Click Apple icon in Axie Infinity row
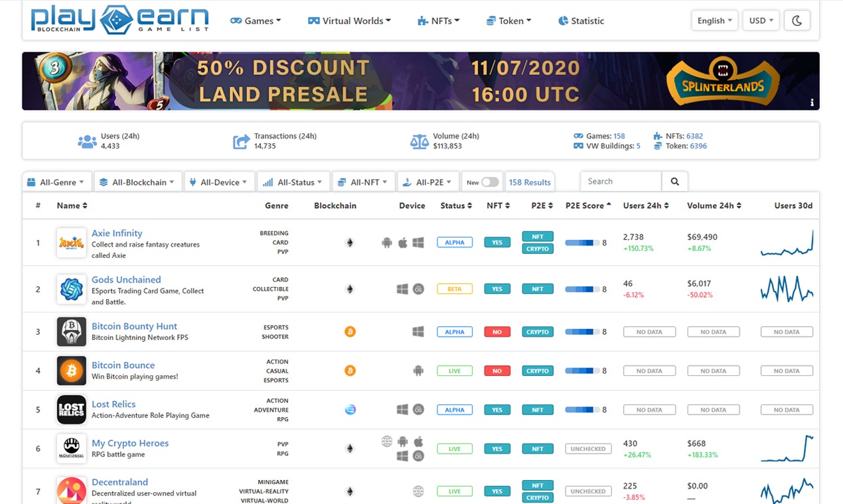The image size is (843, 504). tap(402, 243)
